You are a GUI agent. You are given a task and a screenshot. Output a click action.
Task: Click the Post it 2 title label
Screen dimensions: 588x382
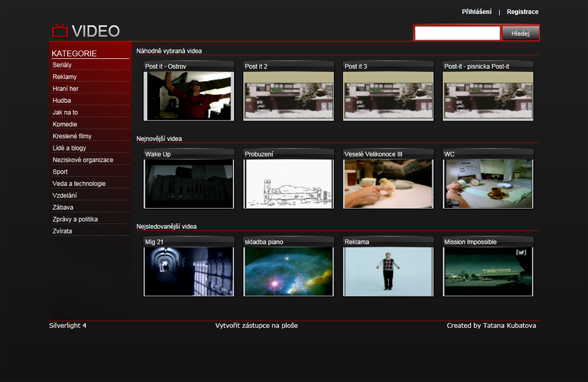256,66
